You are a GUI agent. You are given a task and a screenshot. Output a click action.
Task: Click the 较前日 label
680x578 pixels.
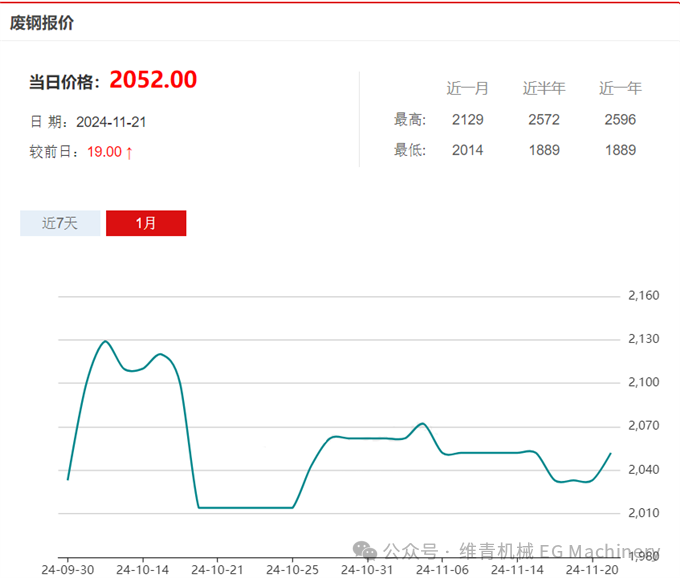click(x=54, y=152)
